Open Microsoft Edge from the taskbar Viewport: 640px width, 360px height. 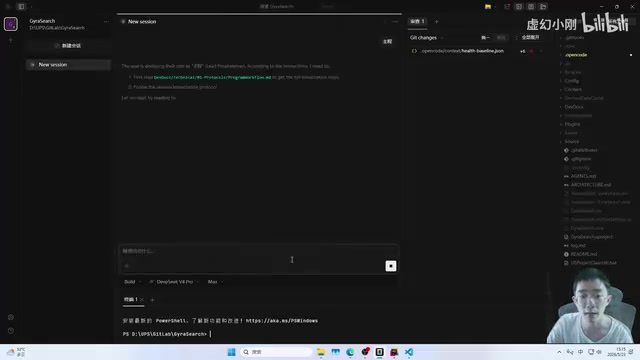point(350,352)
